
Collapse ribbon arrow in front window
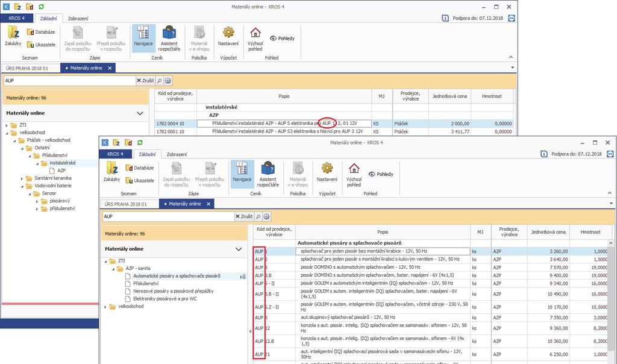tap(610, 193)
